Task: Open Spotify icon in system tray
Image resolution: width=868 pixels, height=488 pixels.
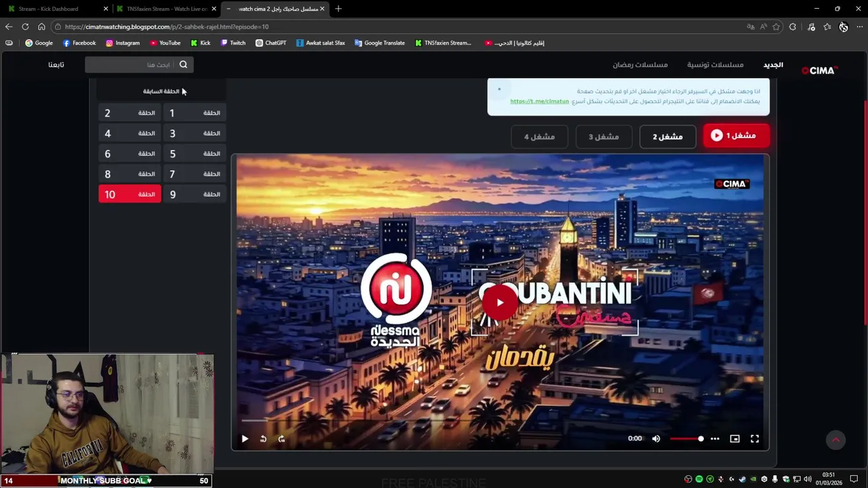Action: tap(699, 479)
